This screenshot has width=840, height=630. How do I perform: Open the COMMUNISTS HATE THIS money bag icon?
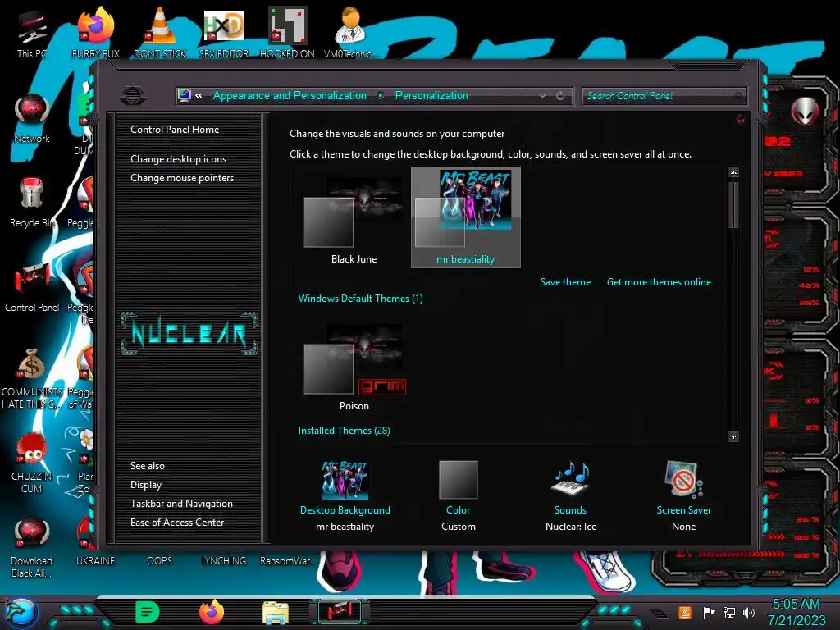tap(32, 378)
